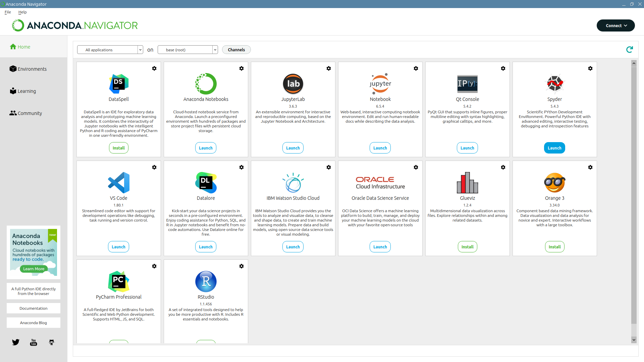Open settings gear on Jupyter Notebook card

tap(416, 68)
